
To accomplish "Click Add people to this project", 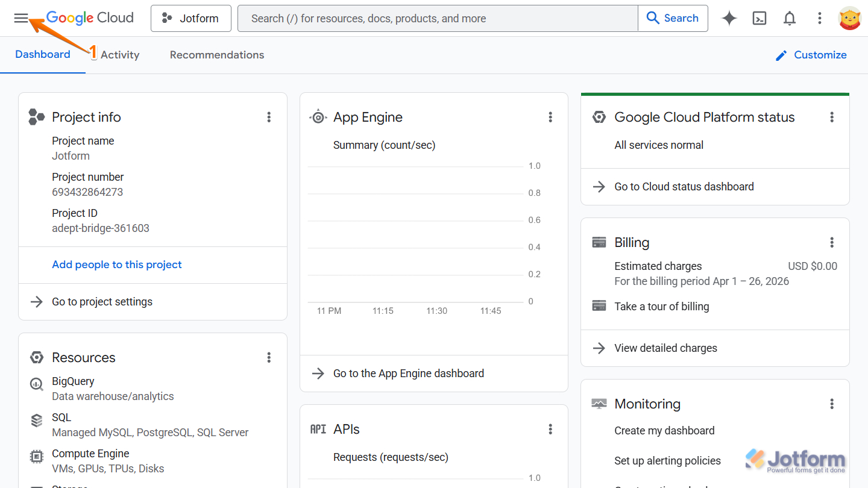I will (116, 264).
